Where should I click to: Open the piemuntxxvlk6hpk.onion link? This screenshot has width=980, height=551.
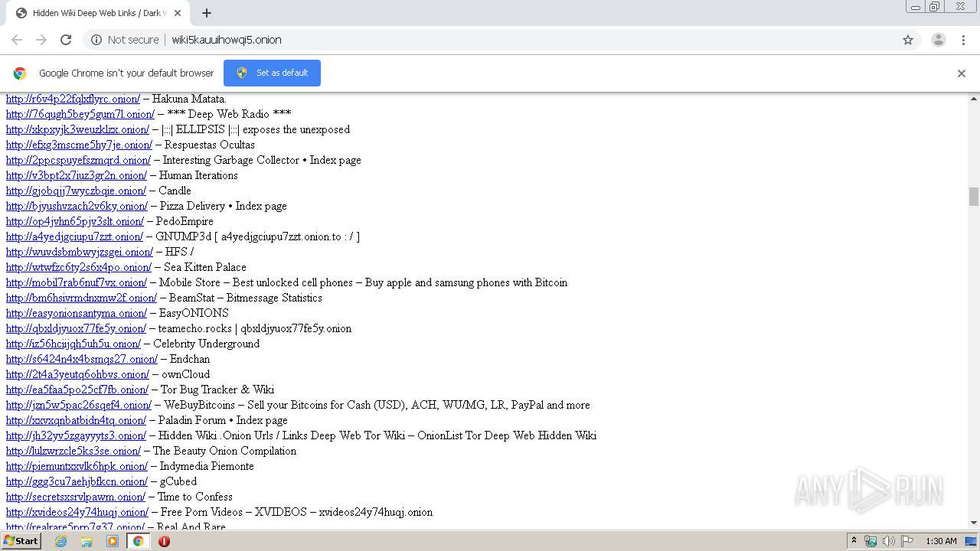tap(77, 466)
